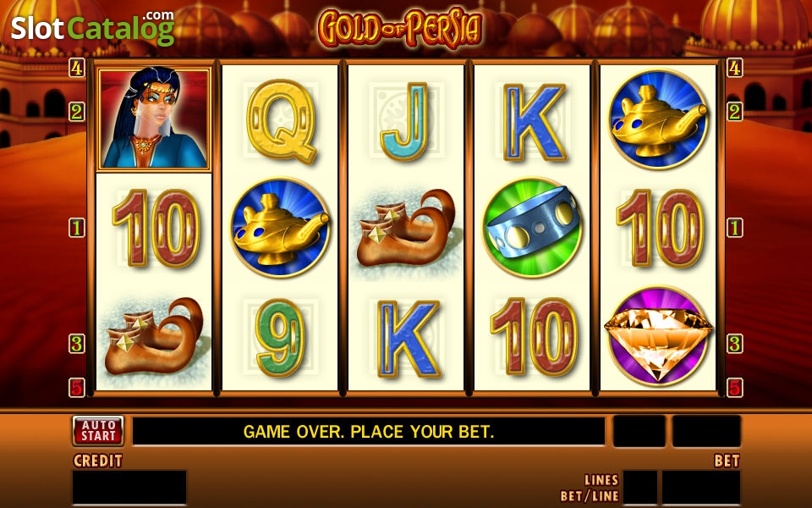Select payline 1 marker on right
The width and height of the screenshot is (812, 508).
[x=734, y=228]
